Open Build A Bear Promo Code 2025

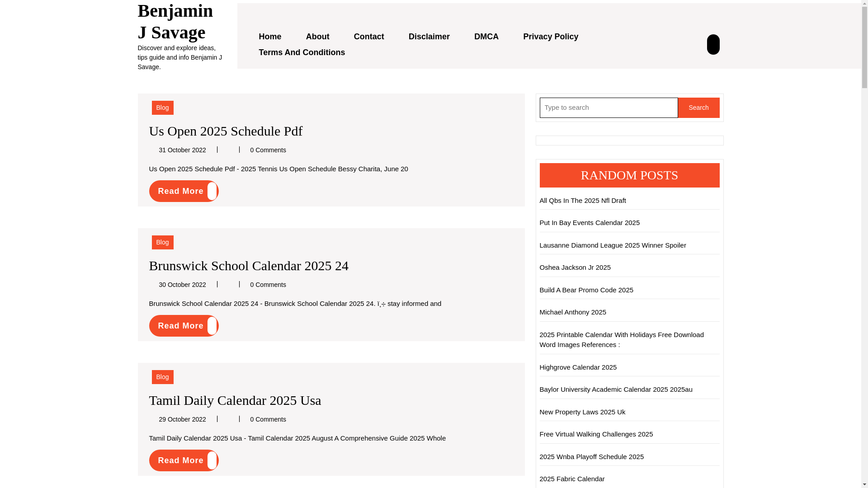pyautogui.click(x=586, y=290)
